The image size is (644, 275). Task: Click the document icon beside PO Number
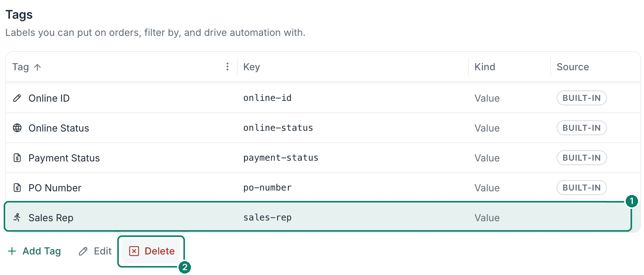pyautogui.click(x=17, y=188)
